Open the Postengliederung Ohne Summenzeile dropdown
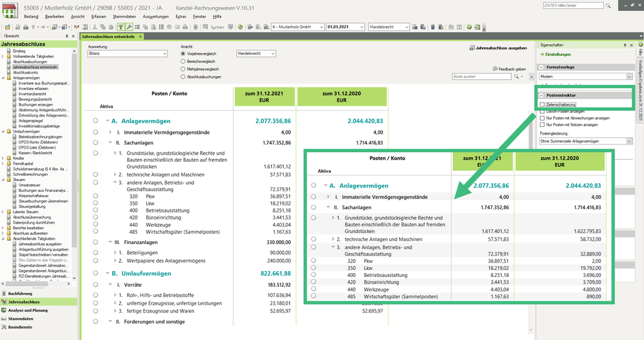This screenshot has height=340, width=644. tap(586, 141)
